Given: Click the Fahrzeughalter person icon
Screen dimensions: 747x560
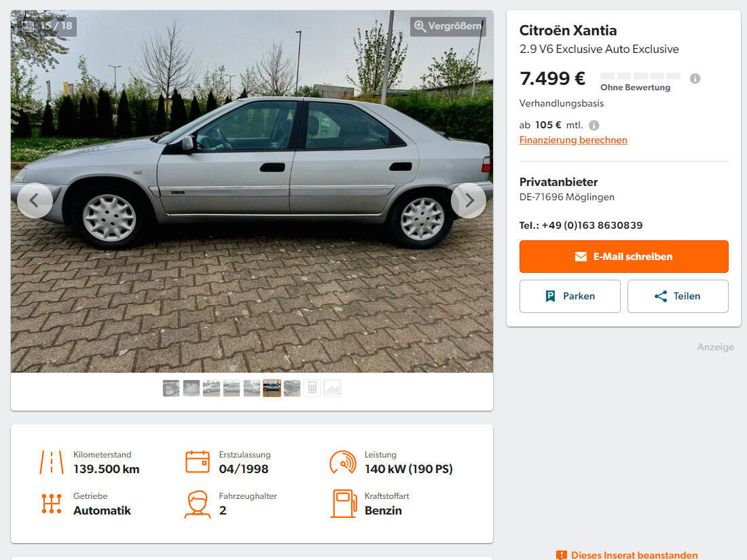Looking at the screenshot, I should coord(197,504).
